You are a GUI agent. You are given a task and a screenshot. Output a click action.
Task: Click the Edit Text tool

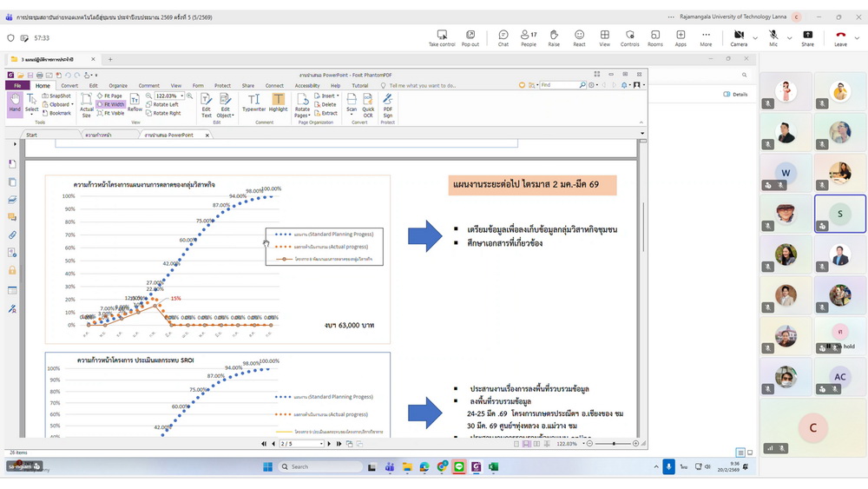point(207,104)
